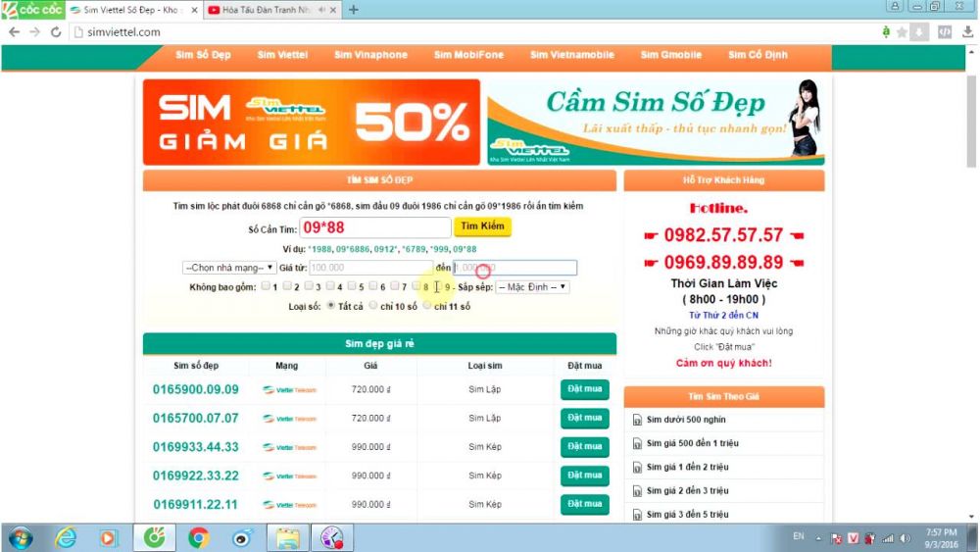The height and width of the screenshot is (552, 980).
Task: Click the browser reload button
Action: click(56, 31)
